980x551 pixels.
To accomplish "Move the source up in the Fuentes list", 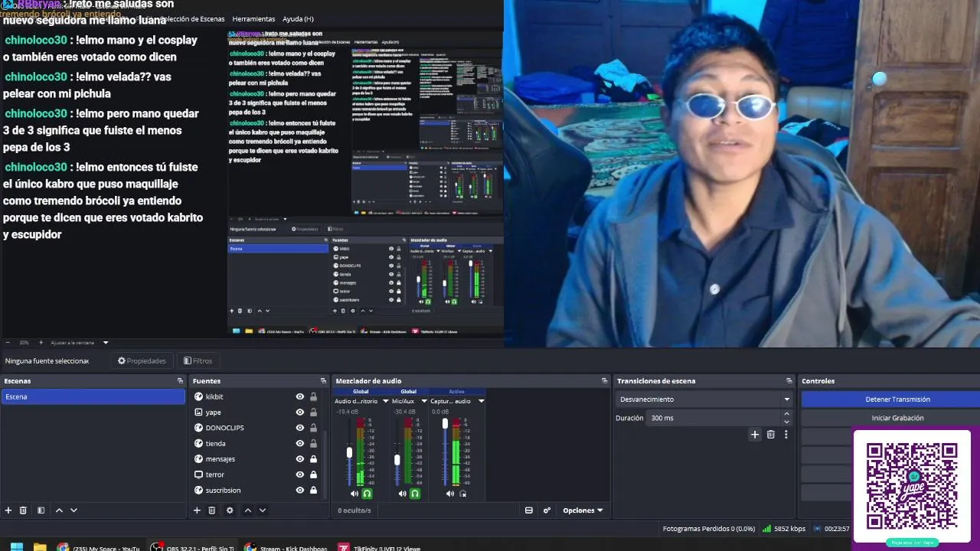I will pos(248,510).
